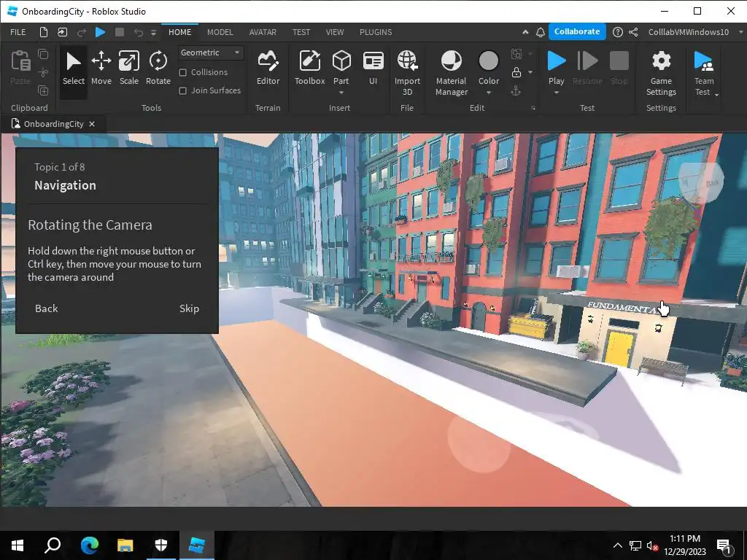Expand the Play dropdown arrow
Image resolution: width=747 pixels, height=560 pixels.
(x=556, y=93)
